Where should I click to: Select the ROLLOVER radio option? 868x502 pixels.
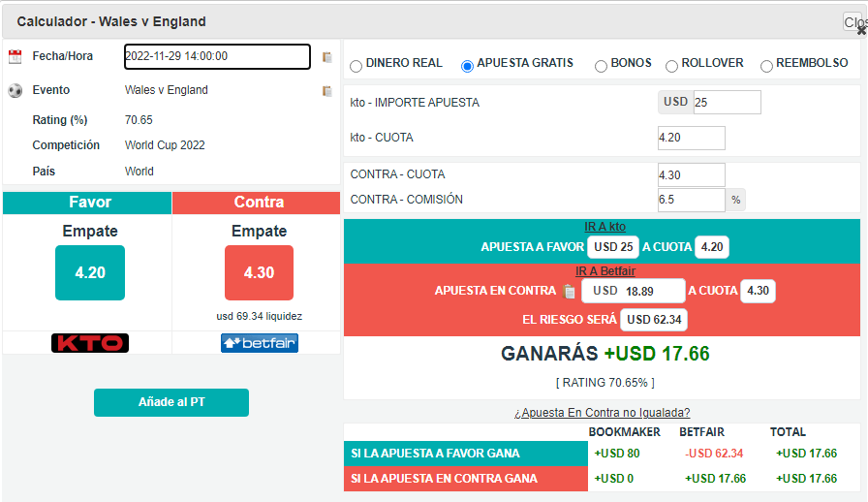click(671, 66)
